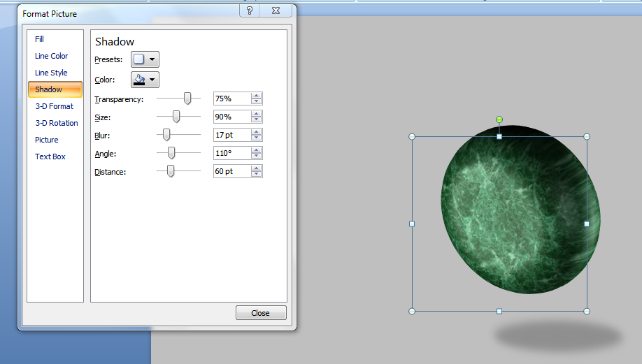This screenshot has height=364, width=642.
Task: Increase Distance with up spinner arrow
Action: click(x=256, y=168)
